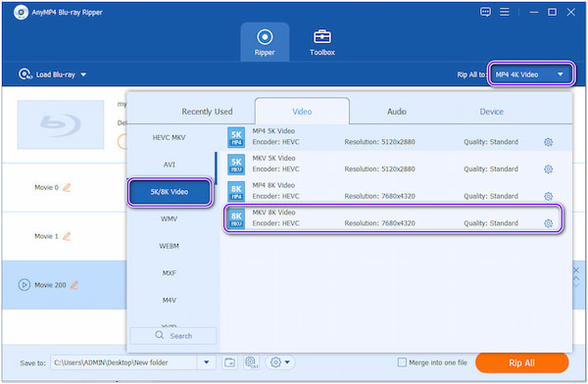This screenshot has width=588, height=384.
Task: Select WMV format category
Action: 170,218
